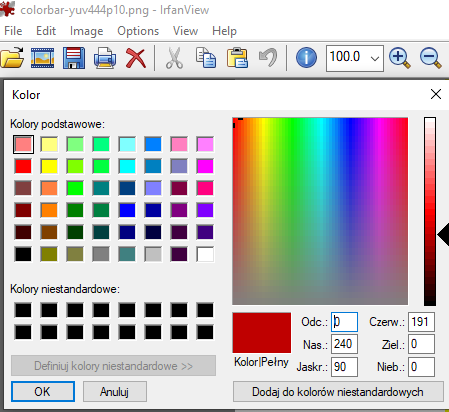Click the Zoom In magnifier icon

click(x=400, y=58)
